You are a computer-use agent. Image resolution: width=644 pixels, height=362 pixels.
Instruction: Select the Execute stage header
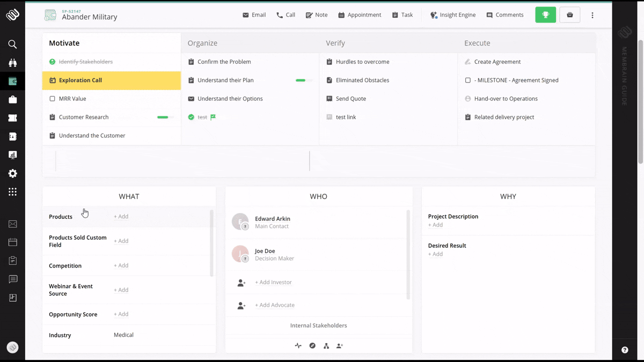point(526,43)
